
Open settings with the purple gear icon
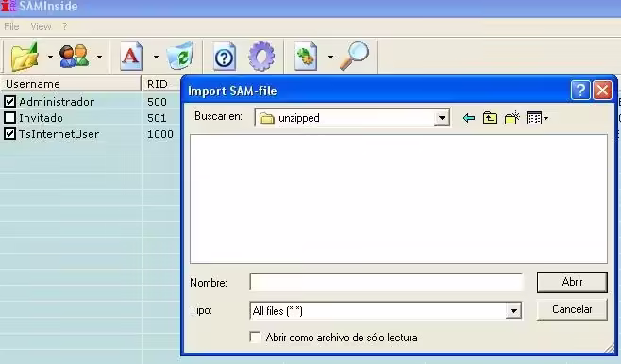[261, 57]
